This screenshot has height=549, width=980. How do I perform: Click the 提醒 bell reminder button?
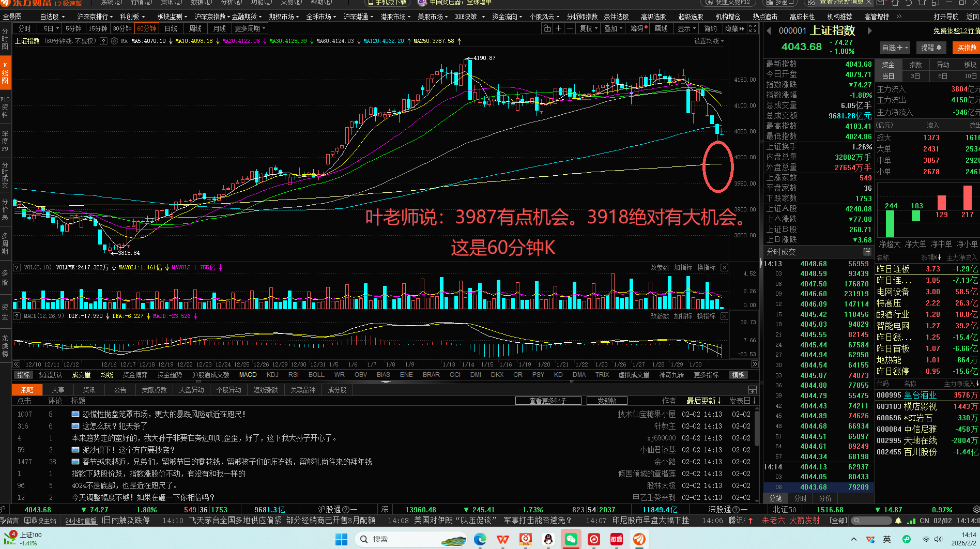point(931,48)
